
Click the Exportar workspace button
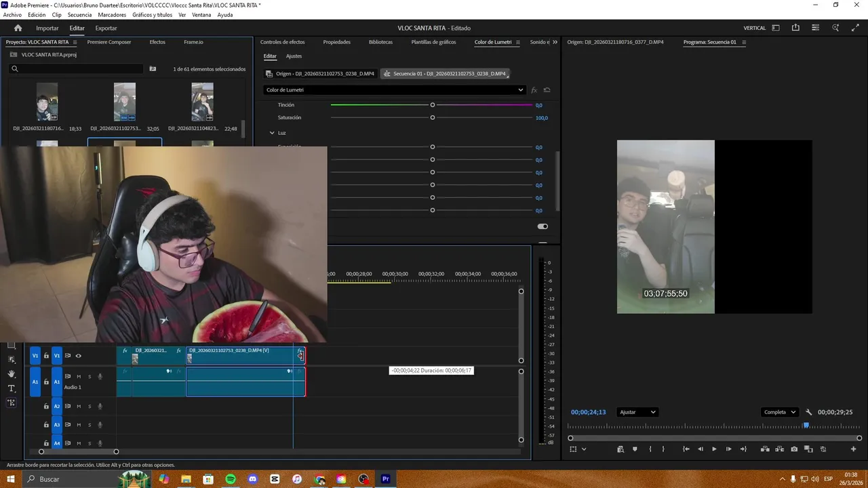click(106, 28)
